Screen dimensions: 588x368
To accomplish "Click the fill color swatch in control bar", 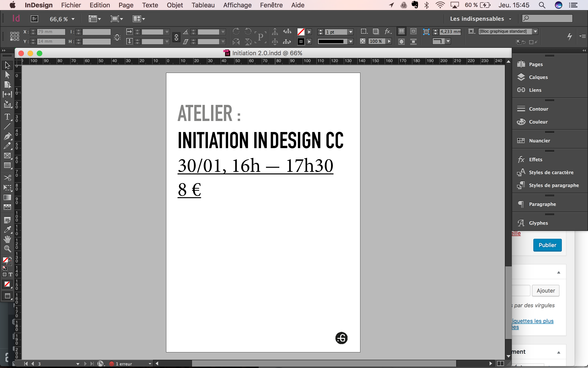I will click(x=301, y=32).
